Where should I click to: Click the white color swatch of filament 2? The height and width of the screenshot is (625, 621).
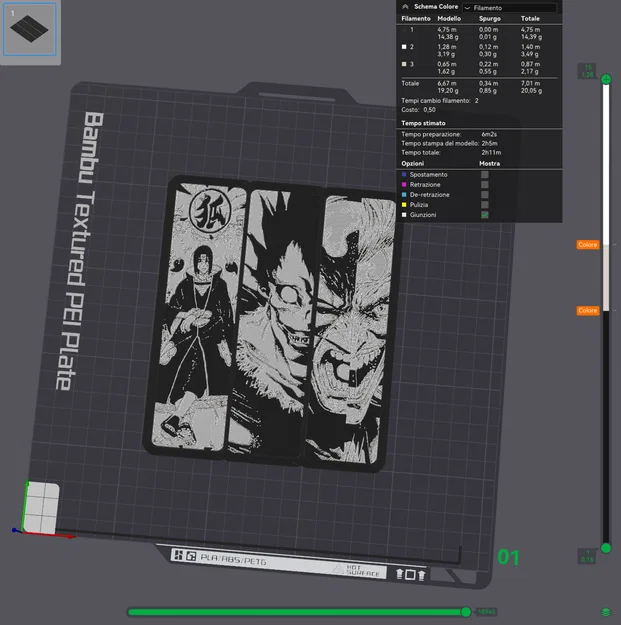pos(404,47)
